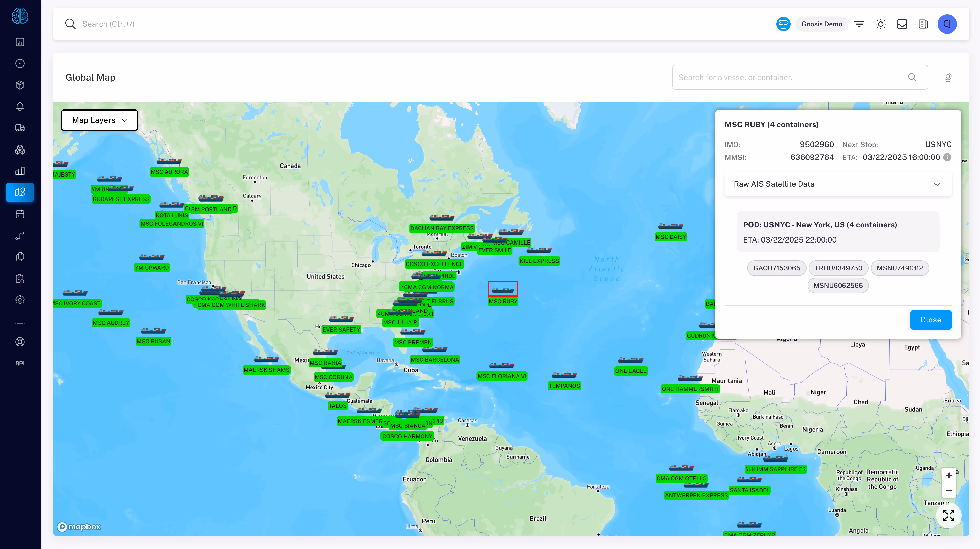Expand the Raw AIS Satellite Data section
The image size is (980, 549).
pyautogui.click(x=838, y=184)
